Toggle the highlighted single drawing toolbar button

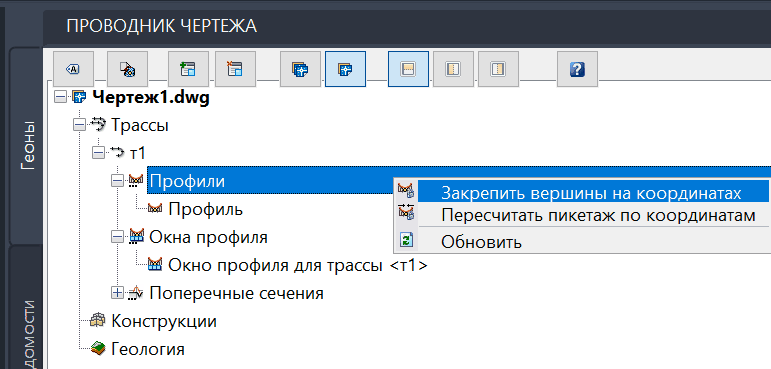tap(345, 69)
